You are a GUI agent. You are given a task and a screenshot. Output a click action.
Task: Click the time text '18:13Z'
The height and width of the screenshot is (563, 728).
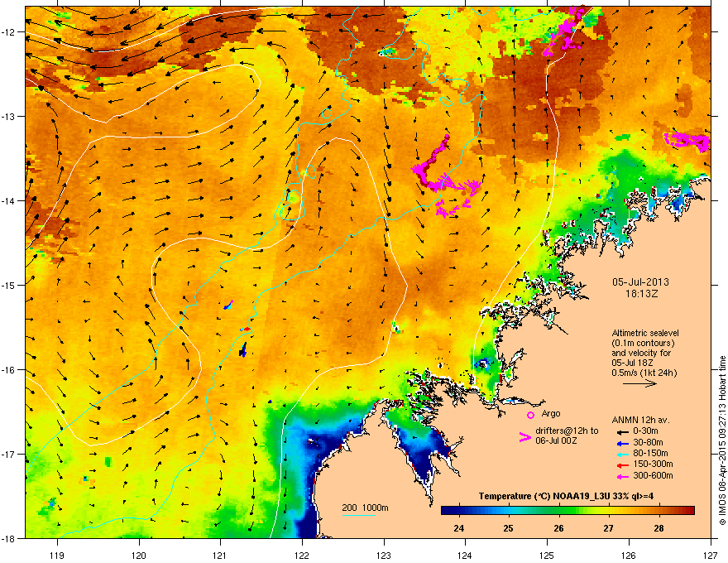click(x=641, y=294)
